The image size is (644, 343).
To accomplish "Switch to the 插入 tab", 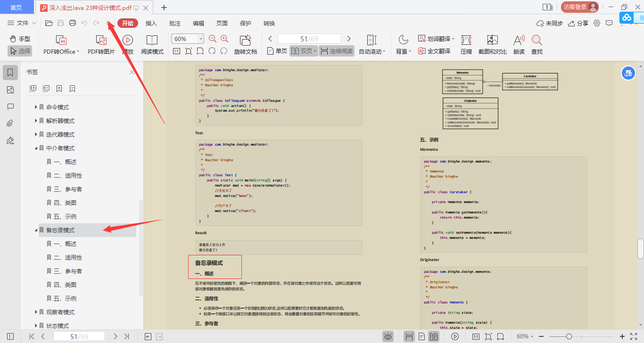I will (x=151, y=24).
